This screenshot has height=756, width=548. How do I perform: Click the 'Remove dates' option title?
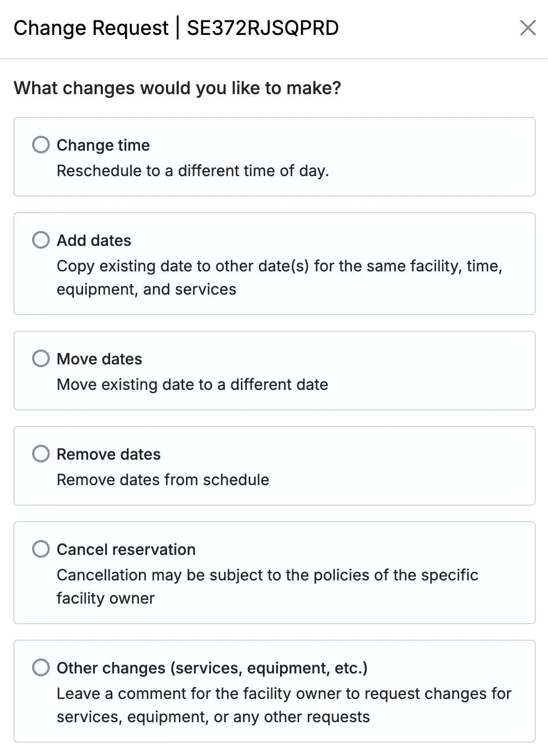108,454
